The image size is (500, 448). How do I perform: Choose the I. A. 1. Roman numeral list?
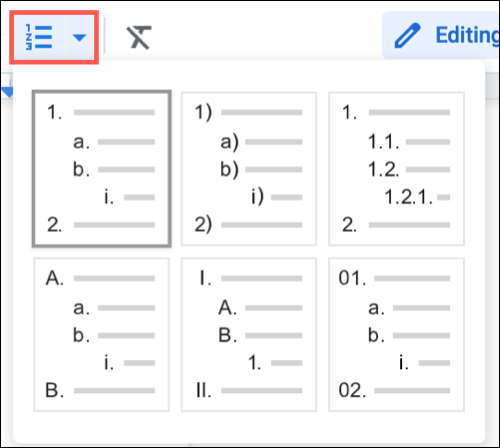click(x=249, y=334)
